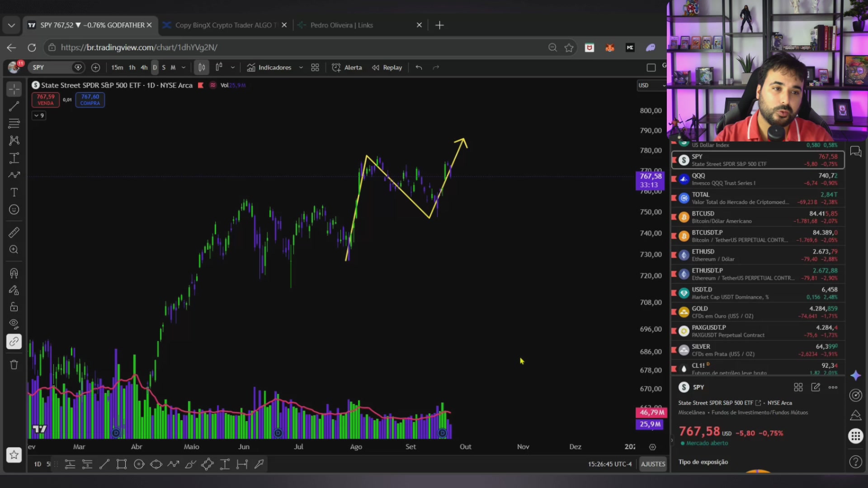The height and width of the screenshot is (488, 868).
Task: Edit the SPY details note icon
Action: [x=816, y=387]
